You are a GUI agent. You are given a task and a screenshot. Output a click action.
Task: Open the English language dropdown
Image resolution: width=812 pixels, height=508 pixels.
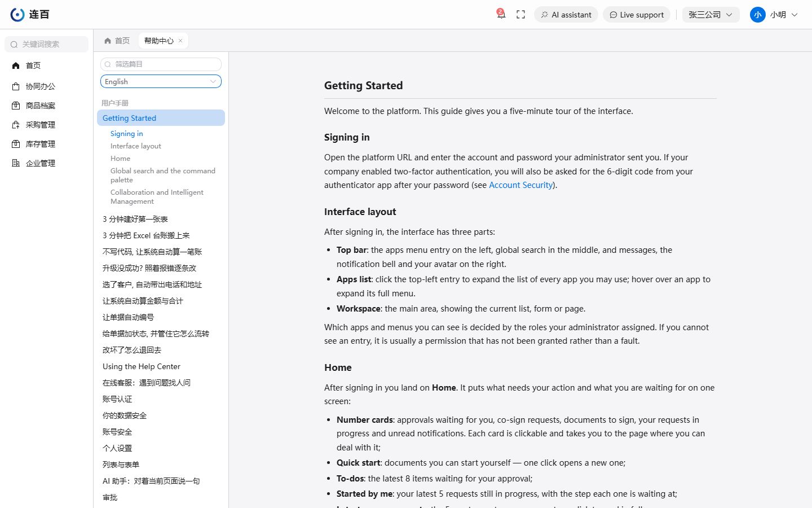[161, 81]
